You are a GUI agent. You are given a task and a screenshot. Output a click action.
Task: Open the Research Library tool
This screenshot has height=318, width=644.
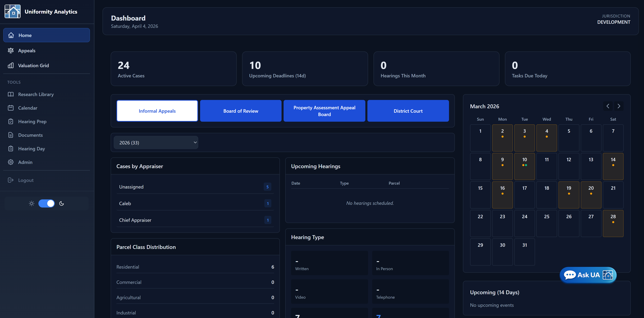[36, 94]
